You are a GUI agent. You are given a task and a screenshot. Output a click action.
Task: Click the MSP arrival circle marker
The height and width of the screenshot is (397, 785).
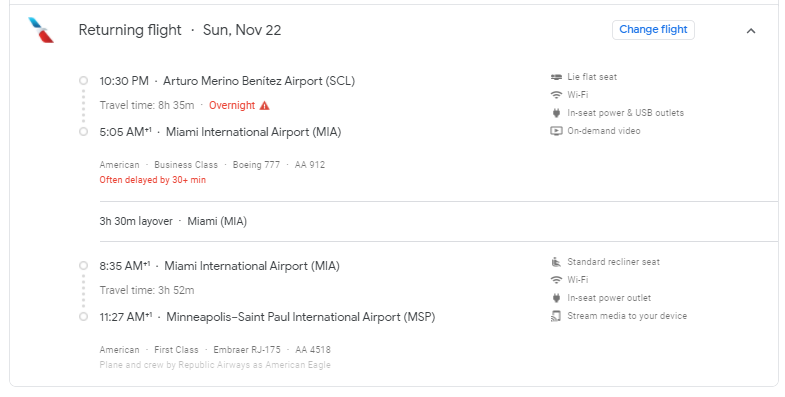[x=84, y=317]
